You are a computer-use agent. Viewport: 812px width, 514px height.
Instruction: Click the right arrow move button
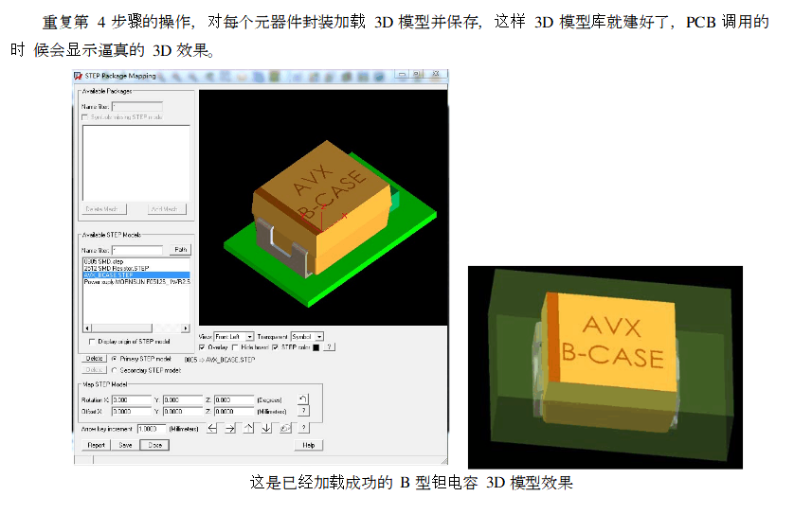230,428
